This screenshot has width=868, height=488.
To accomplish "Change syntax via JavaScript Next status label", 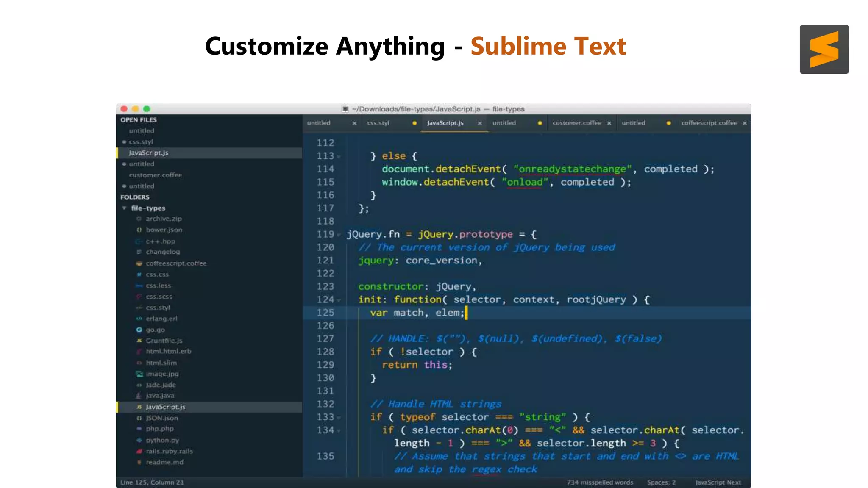I will tap(718, 482).
